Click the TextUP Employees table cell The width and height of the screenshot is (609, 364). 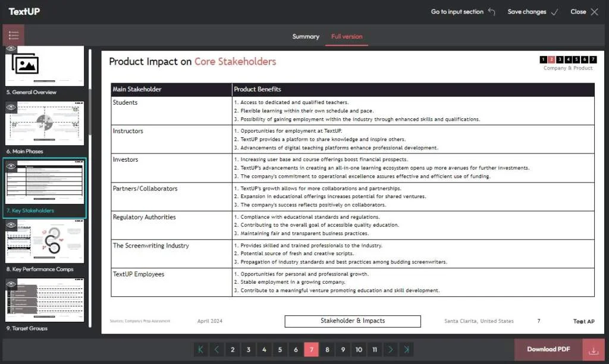click(171, 283)
